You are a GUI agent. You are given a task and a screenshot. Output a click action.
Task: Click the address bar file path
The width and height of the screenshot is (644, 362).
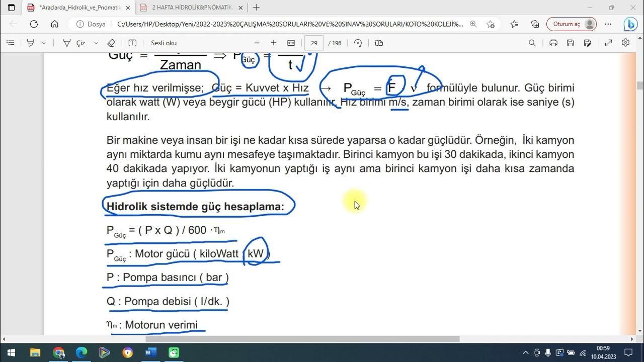coord(290,24)
